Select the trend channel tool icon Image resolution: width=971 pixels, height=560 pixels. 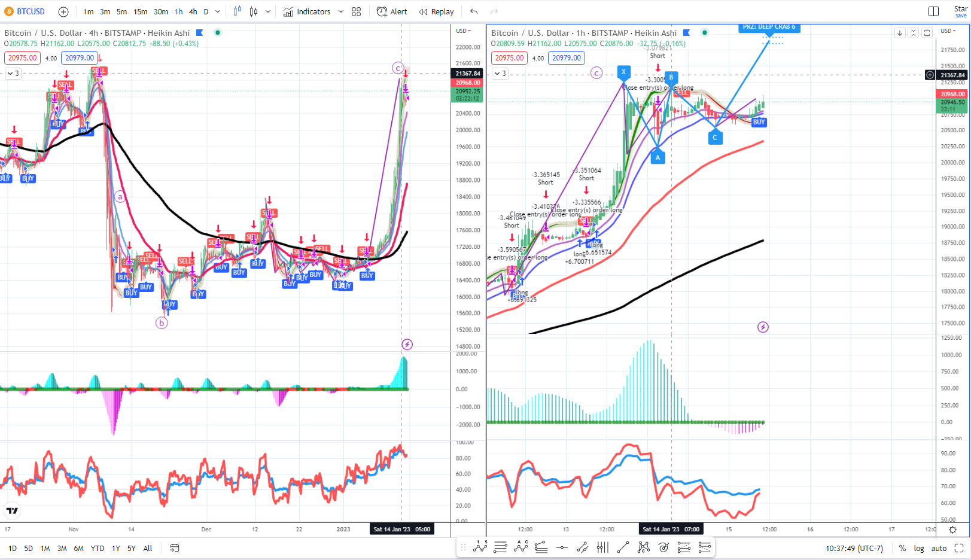(582, 547)
